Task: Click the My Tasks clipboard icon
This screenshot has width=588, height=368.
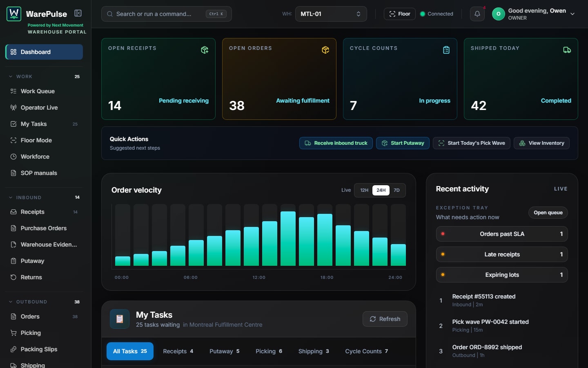Action: click(120, 319)
